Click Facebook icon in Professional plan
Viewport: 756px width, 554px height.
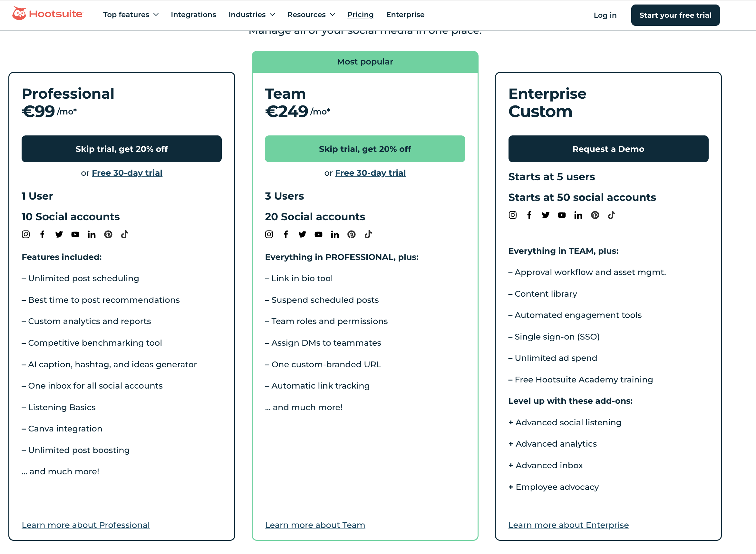[42, 234]
